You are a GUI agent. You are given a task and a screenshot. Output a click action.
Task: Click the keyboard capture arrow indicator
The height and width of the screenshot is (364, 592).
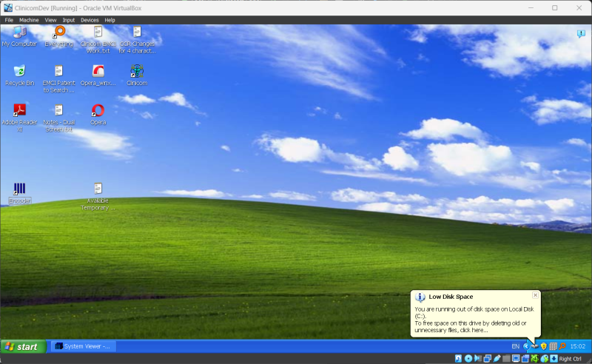click(554, 359)
